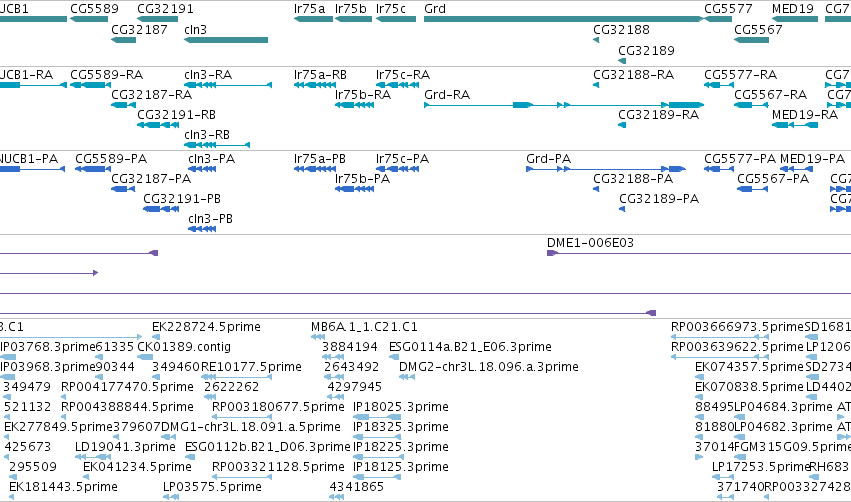Select the CG32188 gene label
The image size is (851, 502).
621,29
